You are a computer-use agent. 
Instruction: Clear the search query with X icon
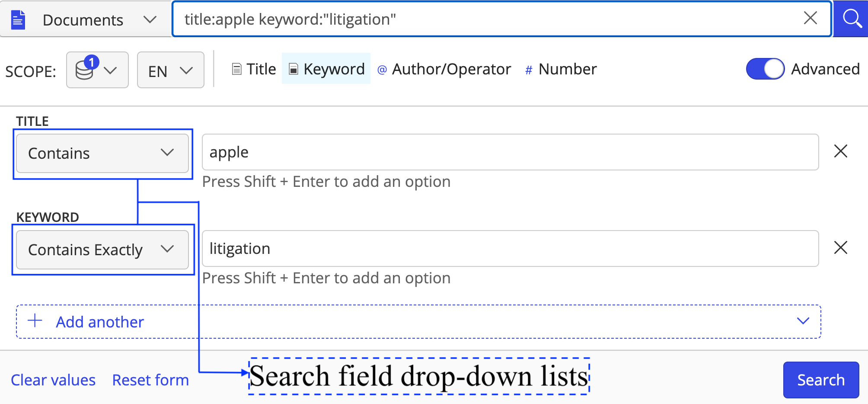810,18
